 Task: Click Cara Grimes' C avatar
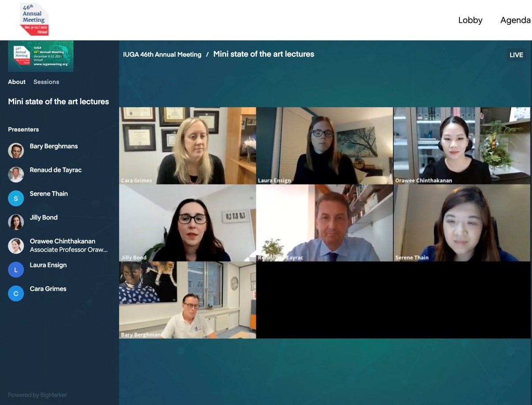point(16,294)
